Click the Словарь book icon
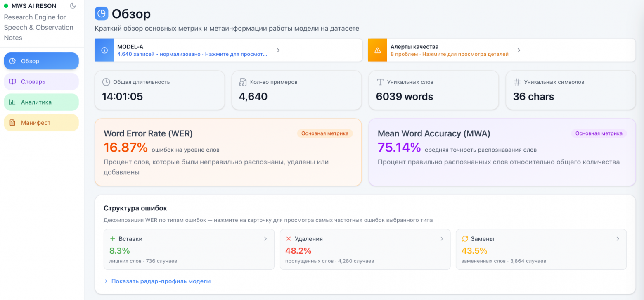Viewport: 644px width, 300px height. click(13, 81)
